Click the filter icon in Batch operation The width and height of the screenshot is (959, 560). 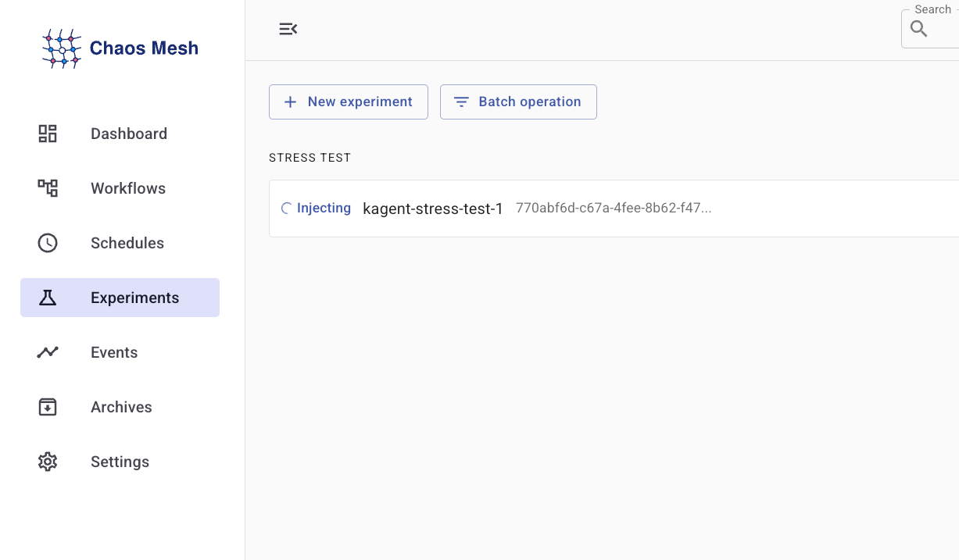point(462,102)
